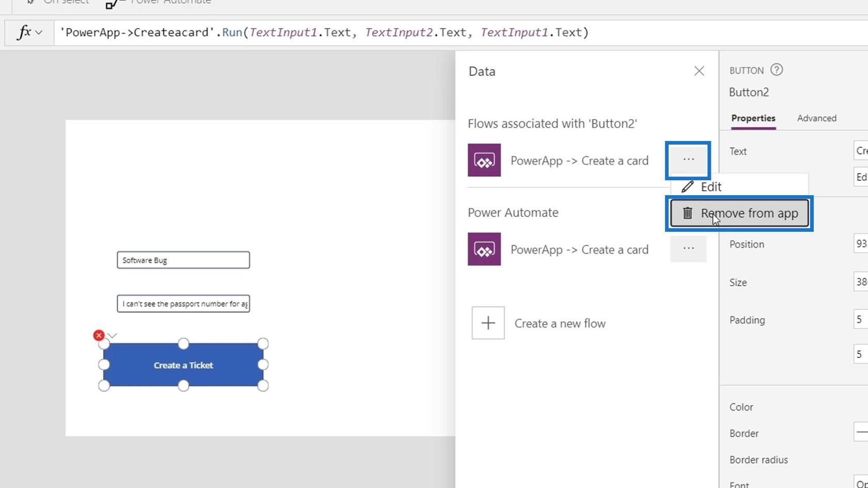Click Create a new flow

pos(560,323)
